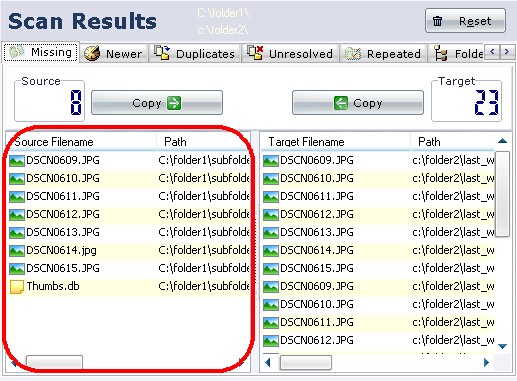The height and width of the screenshot is (381, 517).
Task: Click the Duplicates tab icon
Action: coord(162,53)
